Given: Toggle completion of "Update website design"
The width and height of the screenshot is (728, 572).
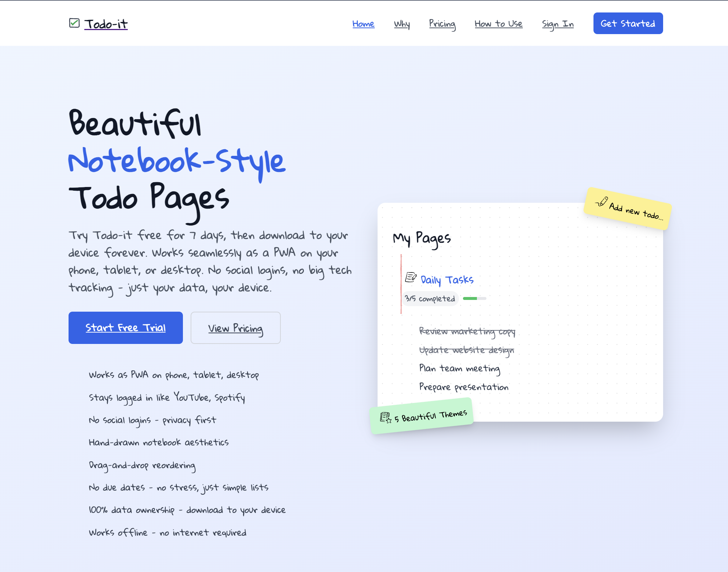Looking at the screenshot, I should tap(467, 350).
